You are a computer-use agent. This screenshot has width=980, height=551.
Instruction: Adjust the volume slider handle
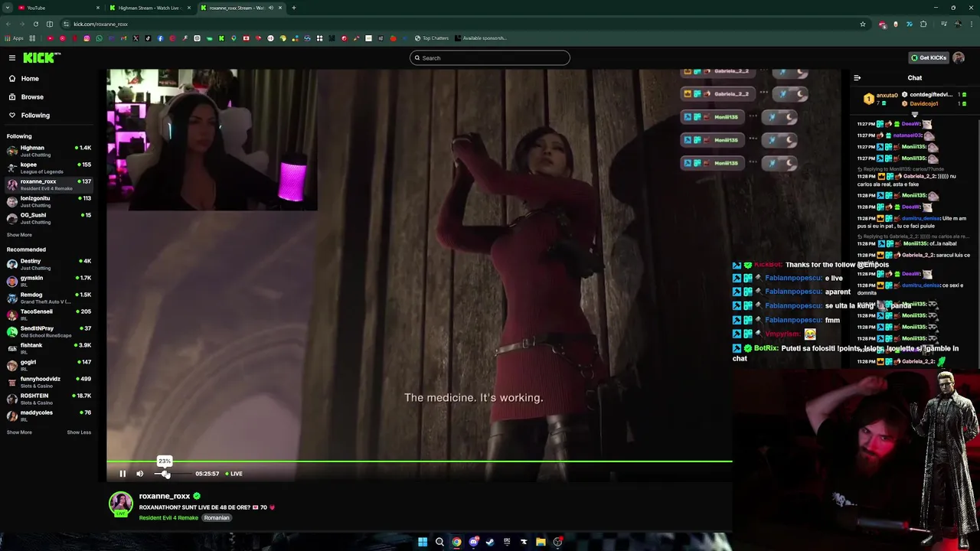click(165, 474)
